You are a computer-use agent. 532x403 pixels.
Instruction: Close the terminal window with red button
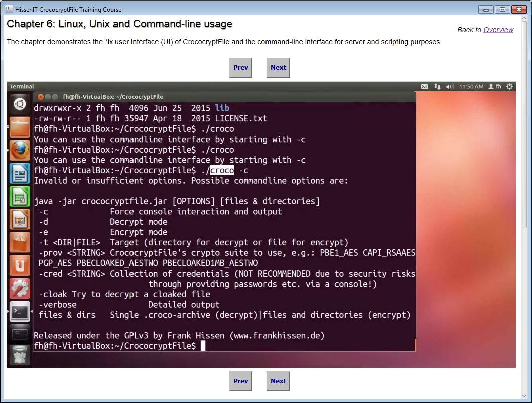coord(40,97)
